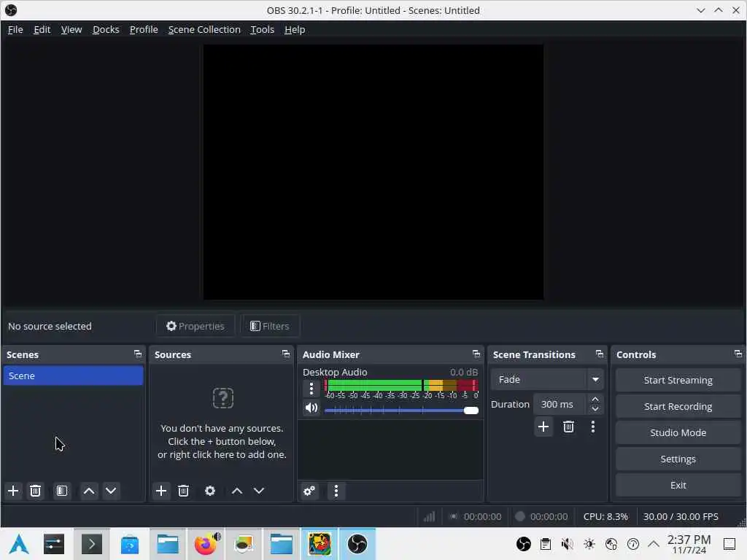Add a new source with plus icon

point(161,491)
